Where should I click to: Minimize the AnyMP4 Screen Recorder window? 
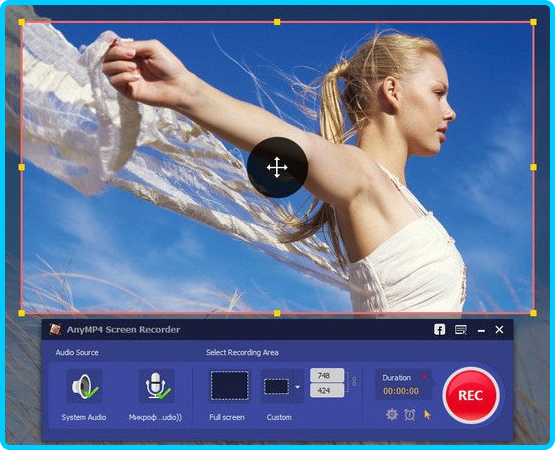tap(481, 331)
